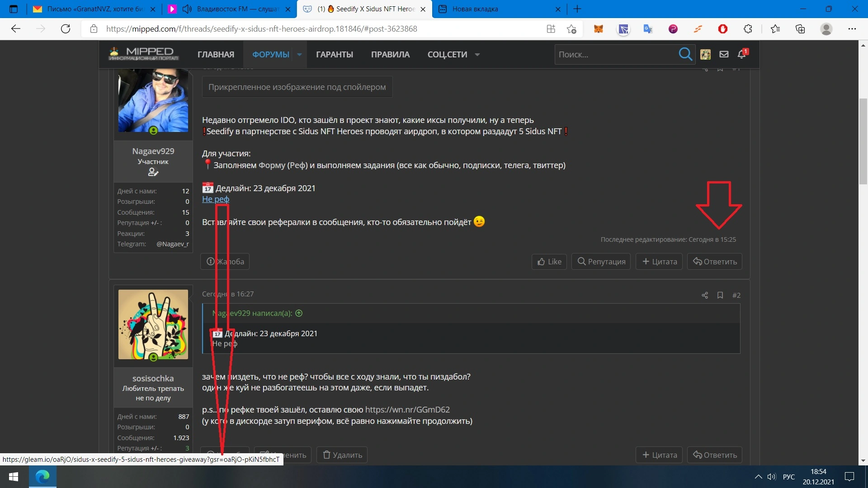Reload the current page

(x=66, y=29)
